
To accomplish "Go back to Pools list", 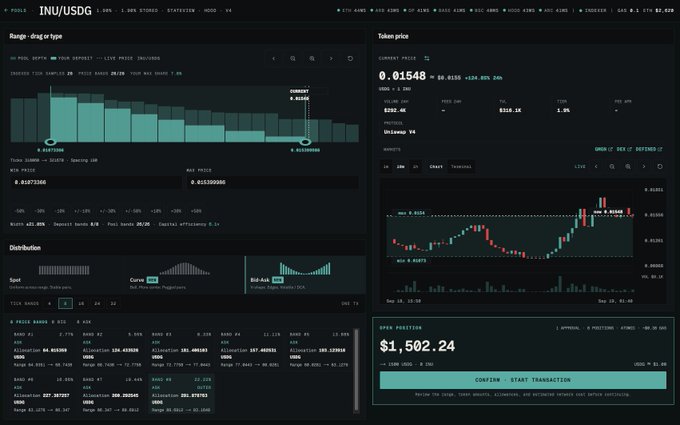I will click(x=15, y=10).
